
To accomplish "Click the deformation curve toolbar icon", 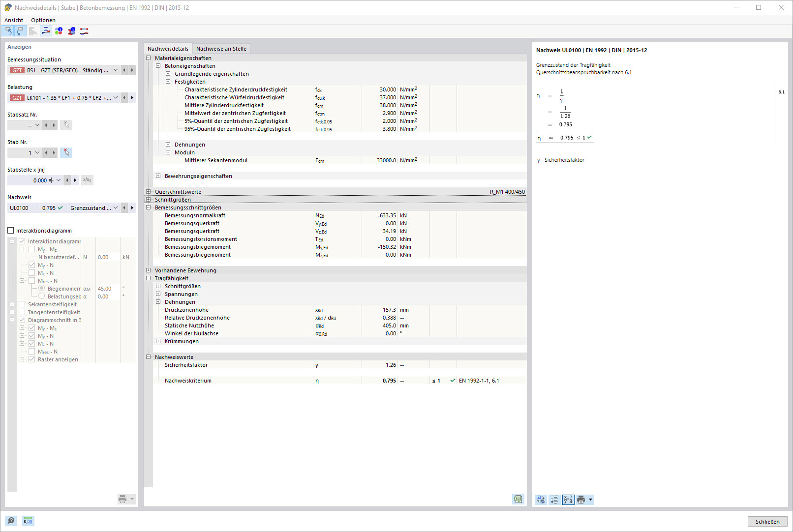I will coord(84,31).
